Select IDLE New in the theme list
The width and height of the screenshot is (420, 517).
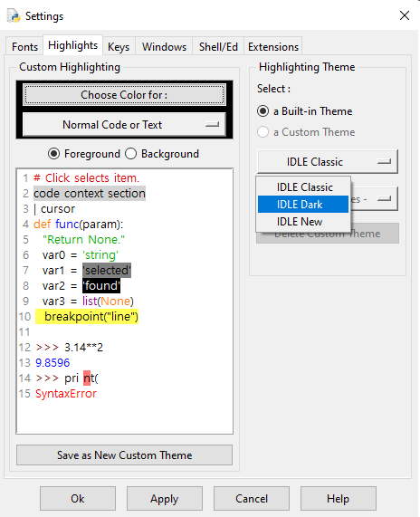(303, 222)
